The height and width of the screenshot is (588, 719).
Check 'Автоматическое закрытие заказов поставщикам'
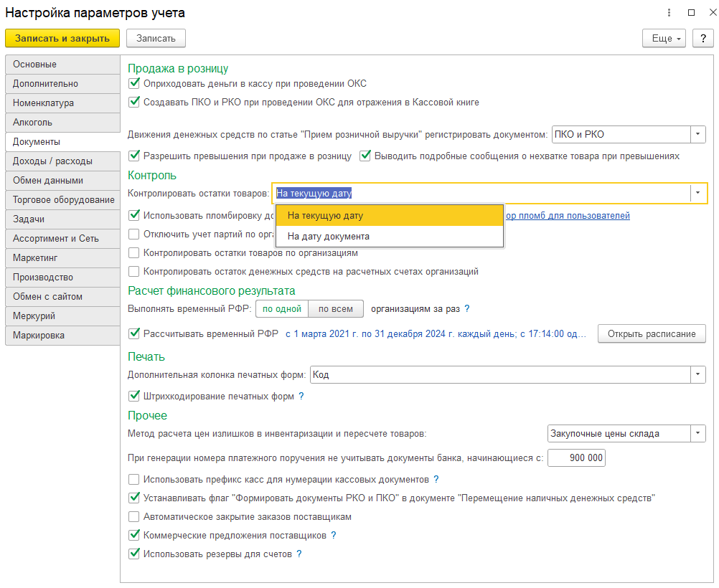click(x=134, y=516)
